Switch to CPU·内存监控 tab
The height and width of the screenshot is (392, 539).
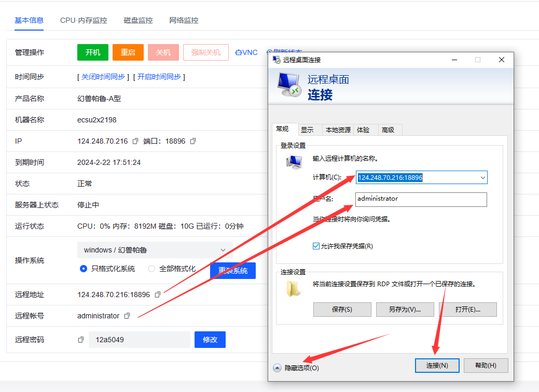tap(84, 20)
